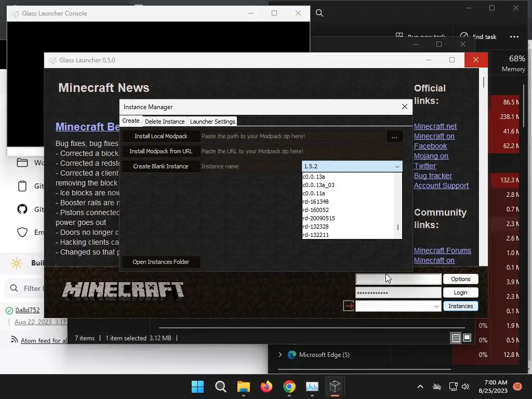Pick rd-161348 in version list

coord(348,202)
